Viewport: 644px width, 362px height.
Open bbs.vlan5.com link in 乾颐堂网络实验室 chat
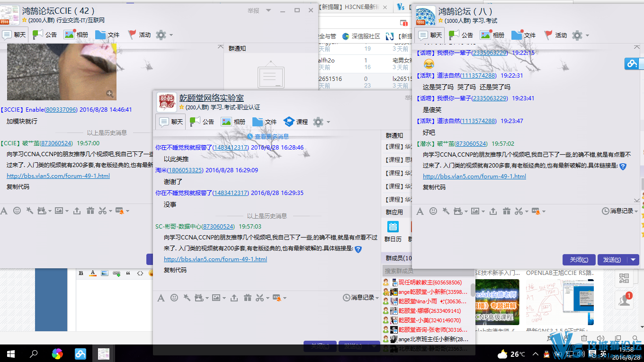point(215,259)
